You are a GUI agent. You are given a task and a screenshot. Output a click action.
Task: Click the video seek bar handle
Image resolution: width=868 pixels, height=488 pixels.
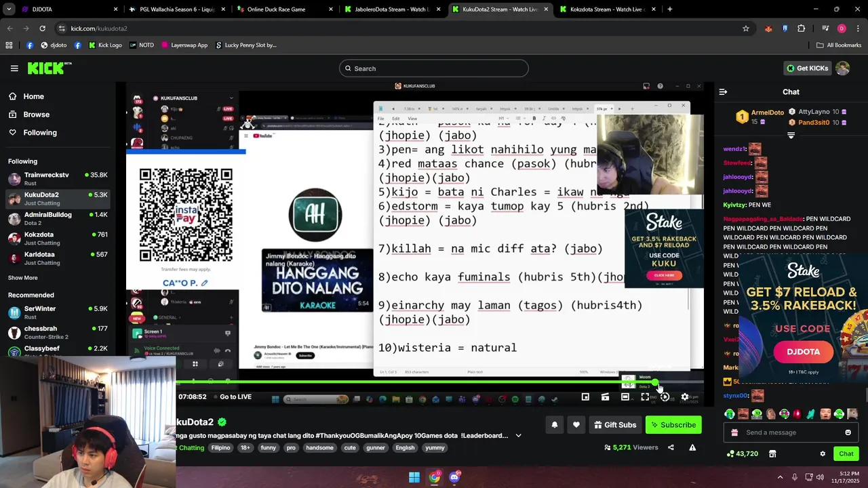pos(655,383)
